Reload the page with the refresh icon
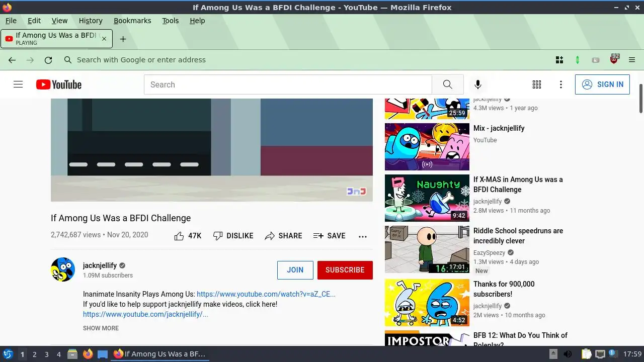The height and width of the screenshot is (362, 644). tap(48, 60)
